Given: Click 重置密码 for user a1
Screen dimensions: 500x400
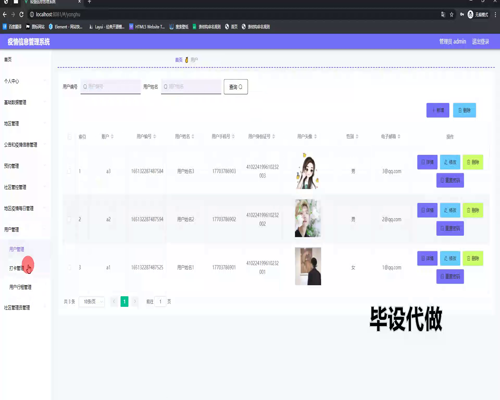Looking at the screenshot, I should (450, 276).
